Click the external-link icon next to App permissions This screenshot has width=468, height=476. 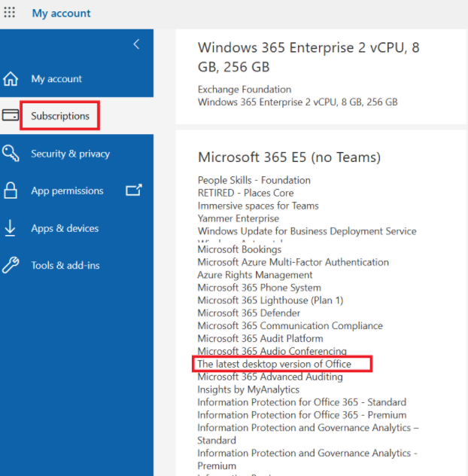click(134, 190)
